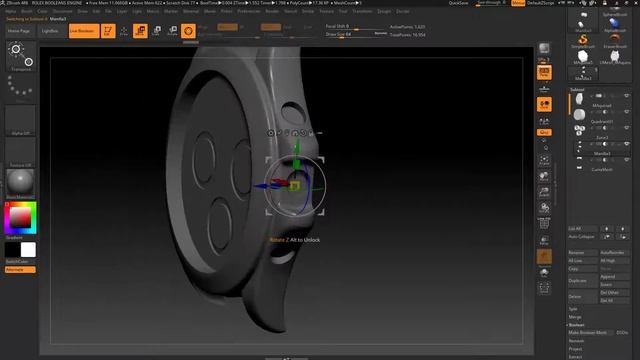640x360 pixels.
Task: Open LightBox browser
Action: click(50, 31)
